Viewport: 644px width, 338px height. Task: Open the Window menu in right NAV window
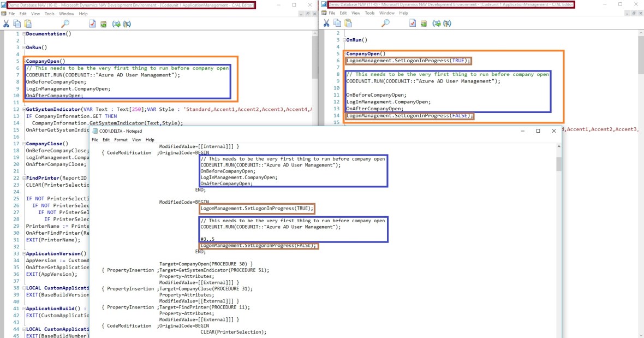(x=387, y=13)
